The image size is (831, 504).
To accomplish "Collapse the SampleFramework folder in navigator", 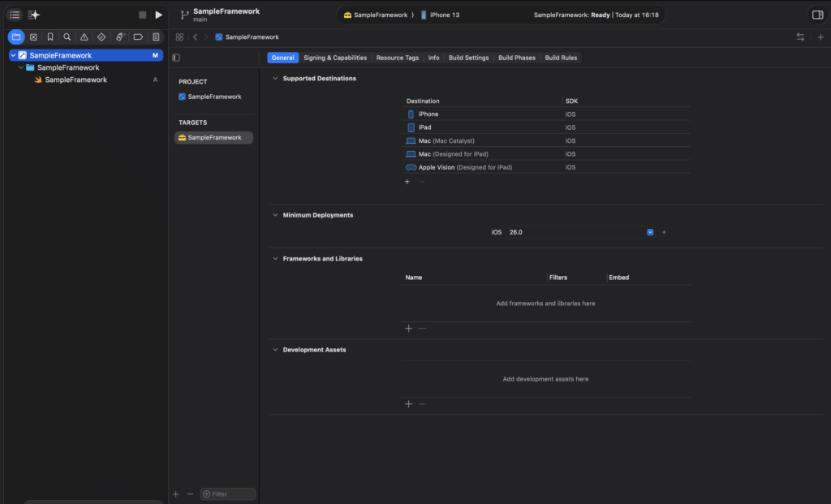I will tap(21, 68).
